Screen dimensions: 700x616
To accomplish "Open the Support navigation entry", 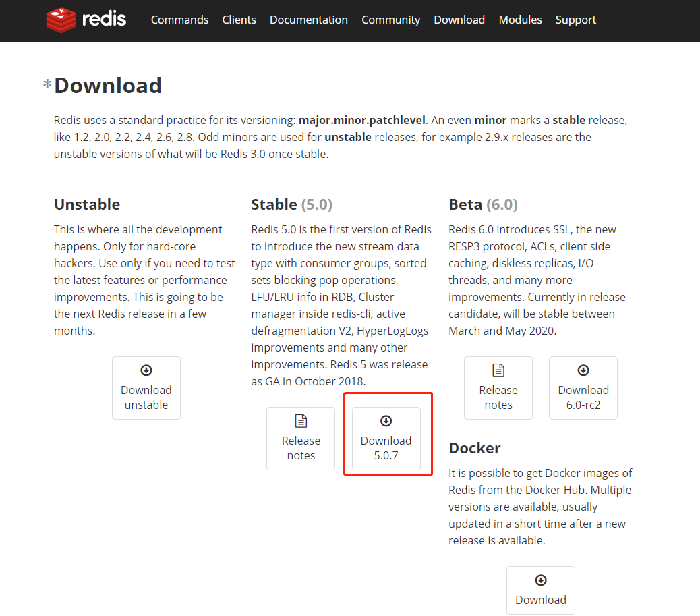I will [576, 20].
